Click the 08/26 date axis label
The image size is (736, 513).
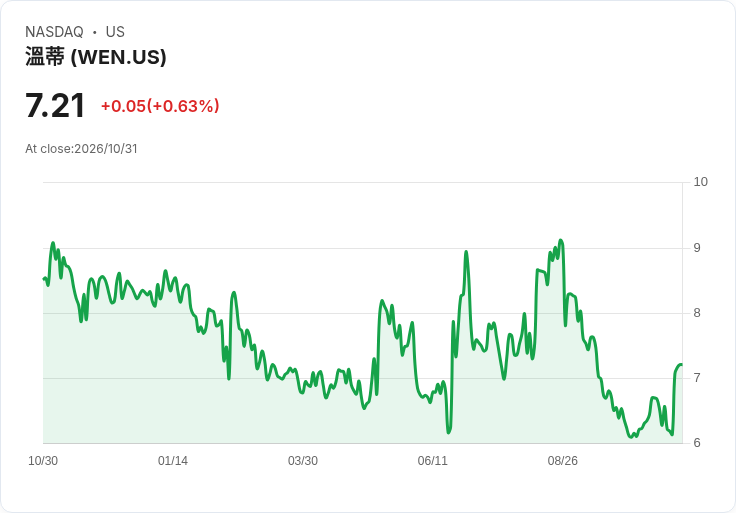[x=562, y=460]
